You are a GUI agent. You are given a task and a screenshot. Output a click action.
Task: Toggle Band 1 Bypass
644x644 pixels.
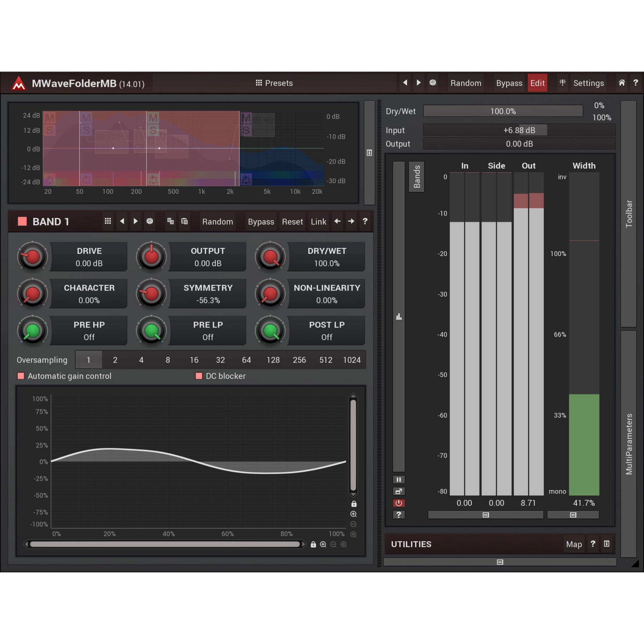(261, 222)
